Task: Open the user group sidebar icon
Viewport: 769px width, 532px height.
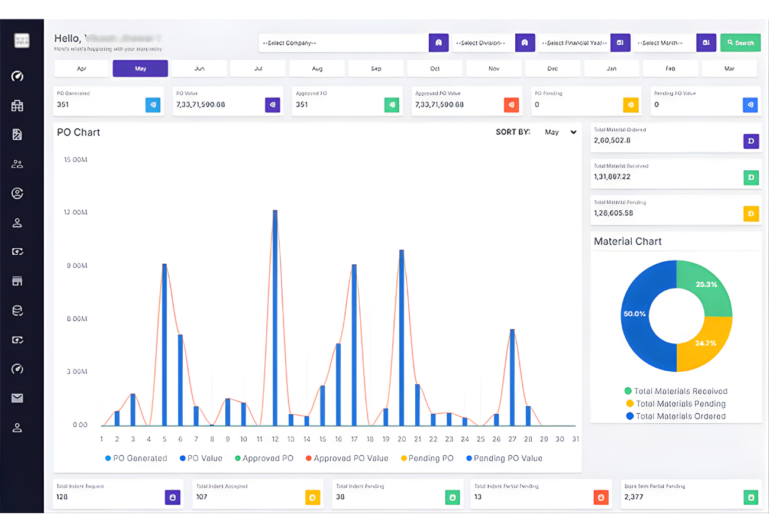Action: (17, 164)
